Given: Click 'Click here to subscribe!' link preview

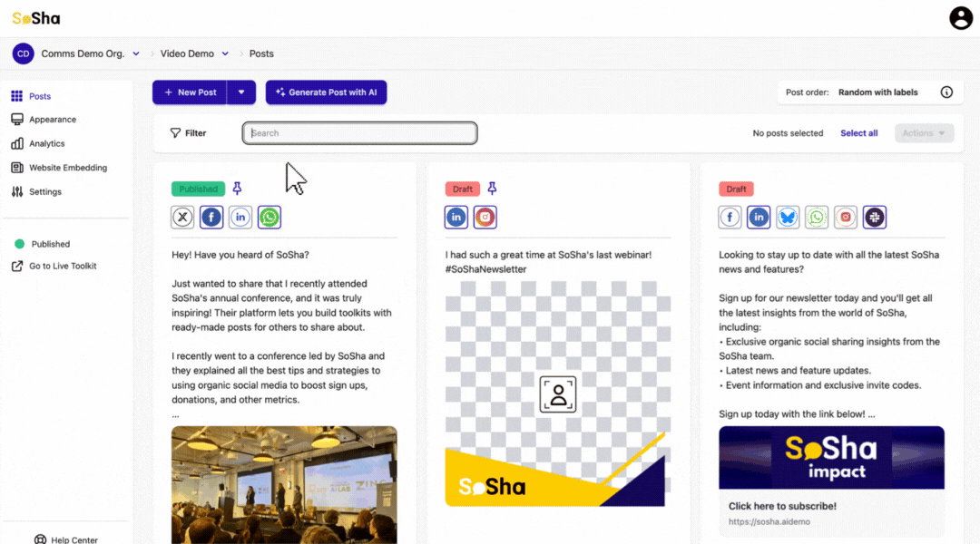Looking at the screenshot, I should pyautogui.click(x=782, y=507).
